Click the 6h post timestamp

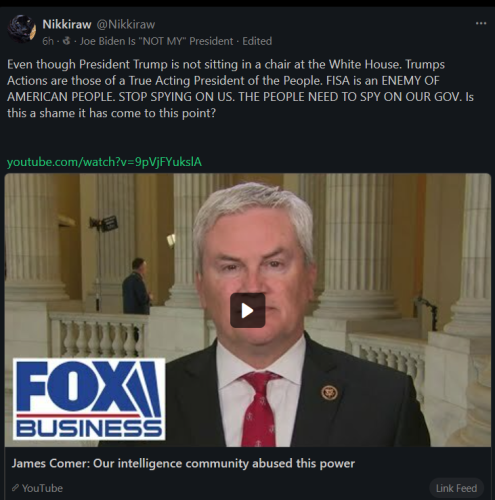pos(48,41)
